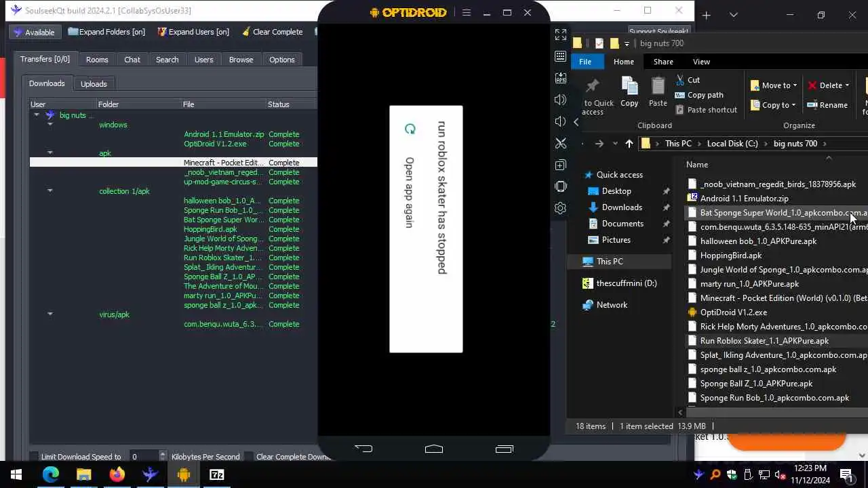Toggle the Clear Complete Downloads checkbox

point(249,457)
